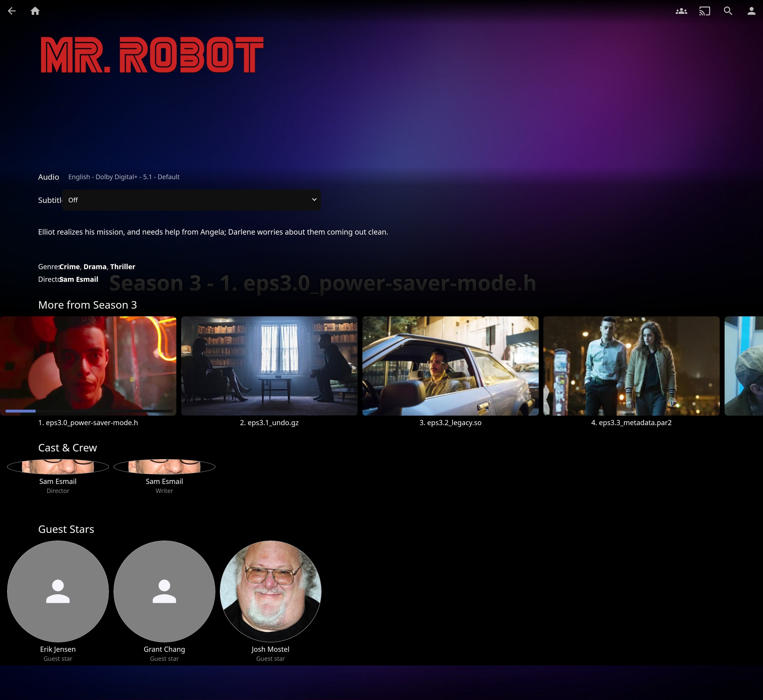Click episode 1 progress bar

point(89,411)
